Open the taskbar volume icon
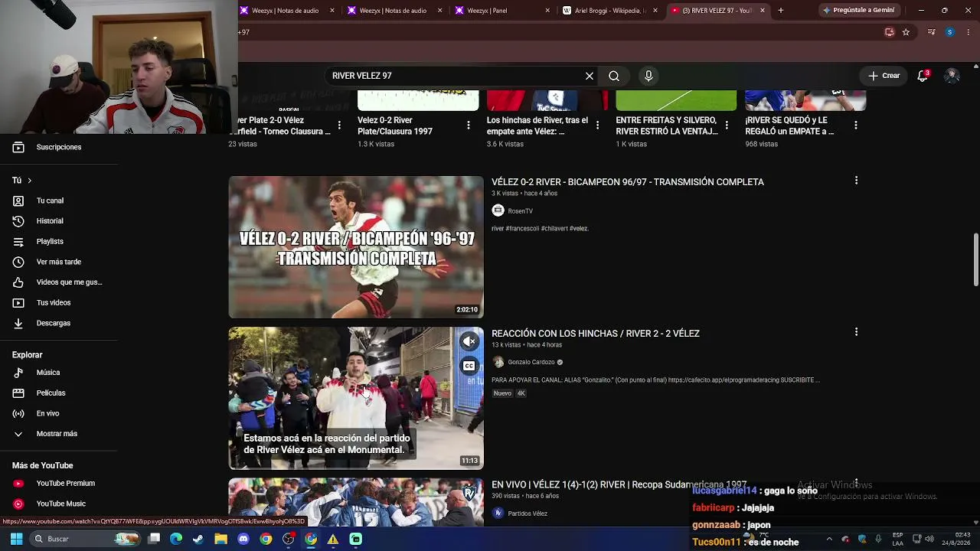The image size is (980, 551). click(929, 539)
